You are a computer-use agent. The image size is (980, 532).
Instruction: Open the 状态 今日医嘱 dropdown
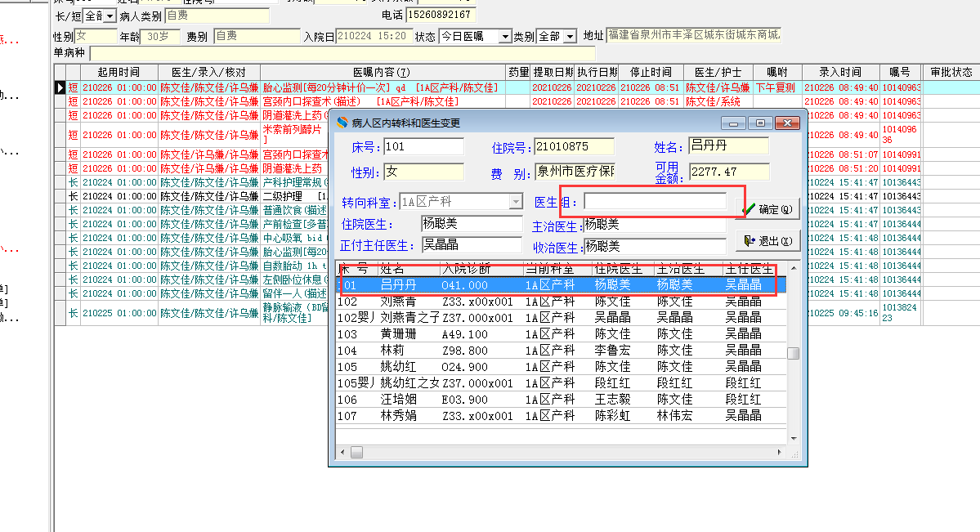click(505, 37)
